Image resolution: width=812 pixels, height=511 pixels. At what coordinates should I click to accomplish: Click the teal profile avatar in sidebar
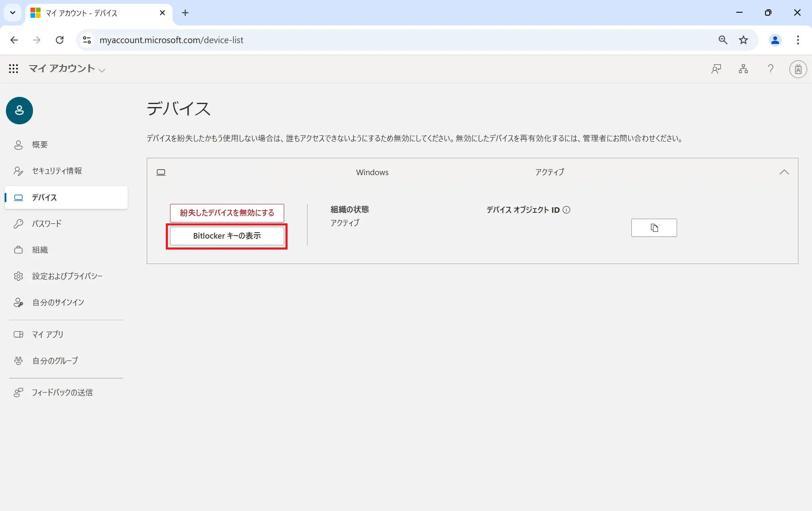19,111
